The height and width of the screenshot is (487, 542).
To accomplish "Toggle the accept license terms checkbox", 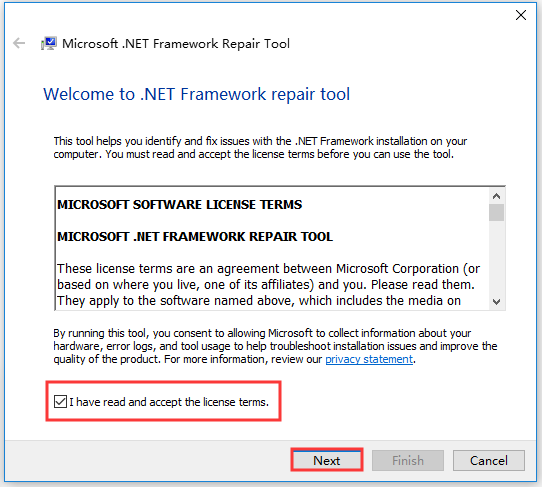I will pyautogui.click(x=60, y=402).
